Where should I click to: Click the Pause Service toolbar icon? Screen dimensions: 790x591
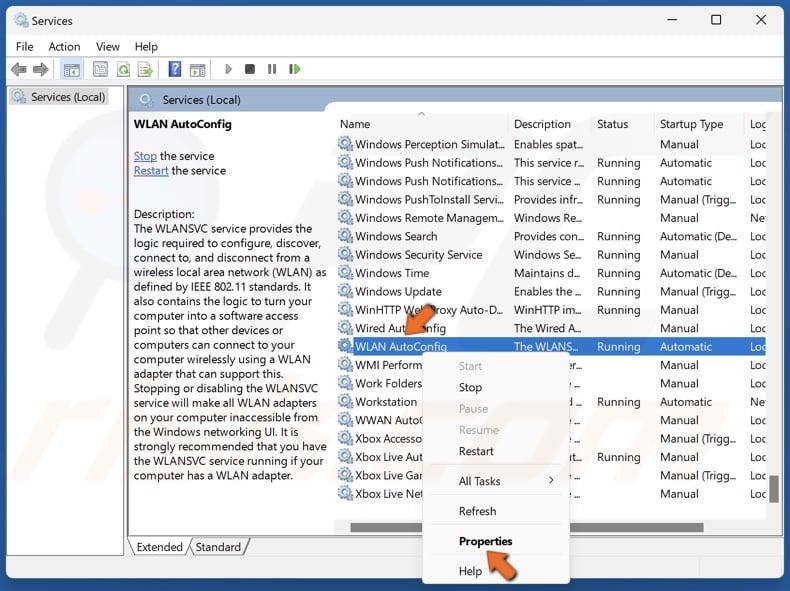point(272,69)
